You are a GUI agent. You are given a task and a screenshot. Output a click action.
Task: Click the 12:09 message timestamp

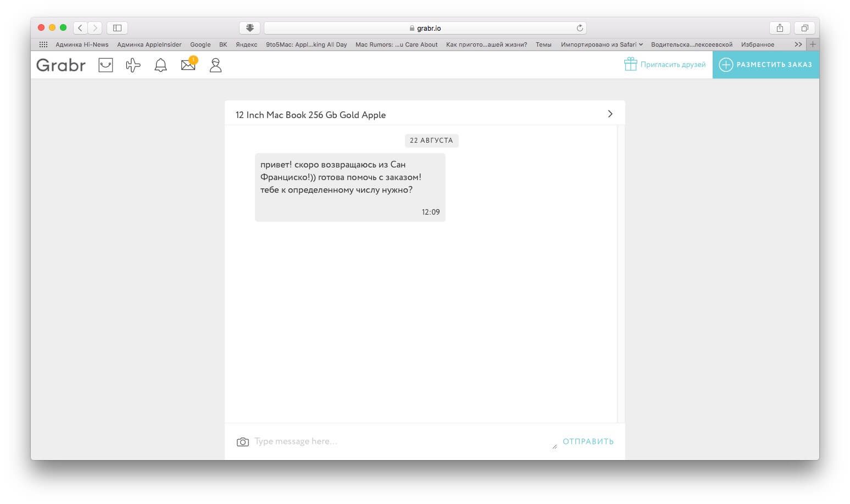click(x=431, y=212)
